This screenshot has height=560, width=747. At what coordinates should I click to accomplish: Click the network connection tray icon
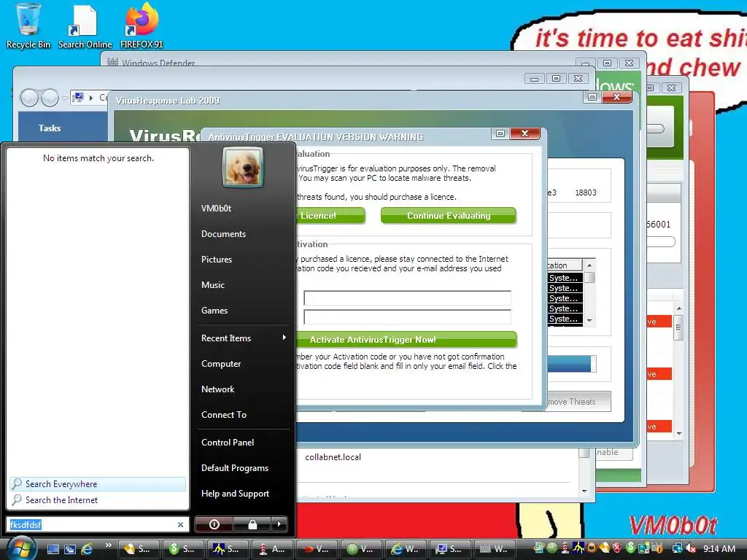(x=677, y=548)
